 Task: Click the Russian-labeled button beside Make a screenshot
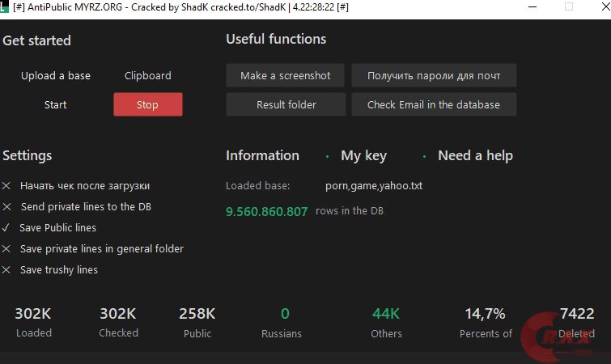pyautogui.click(x=434, y=76)
